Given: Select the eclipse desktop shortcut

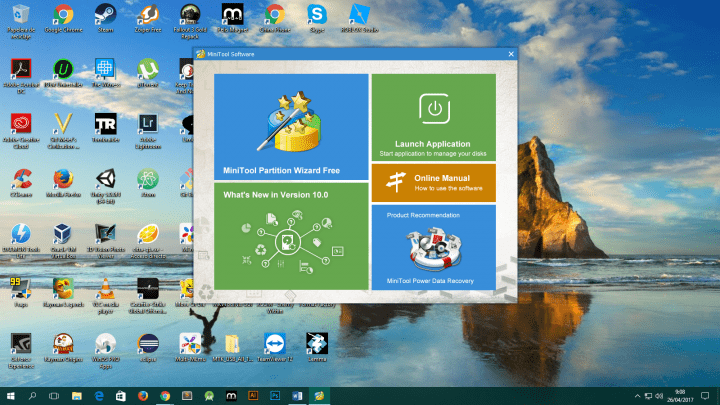Looking at the screenshot, I should 148,348.
